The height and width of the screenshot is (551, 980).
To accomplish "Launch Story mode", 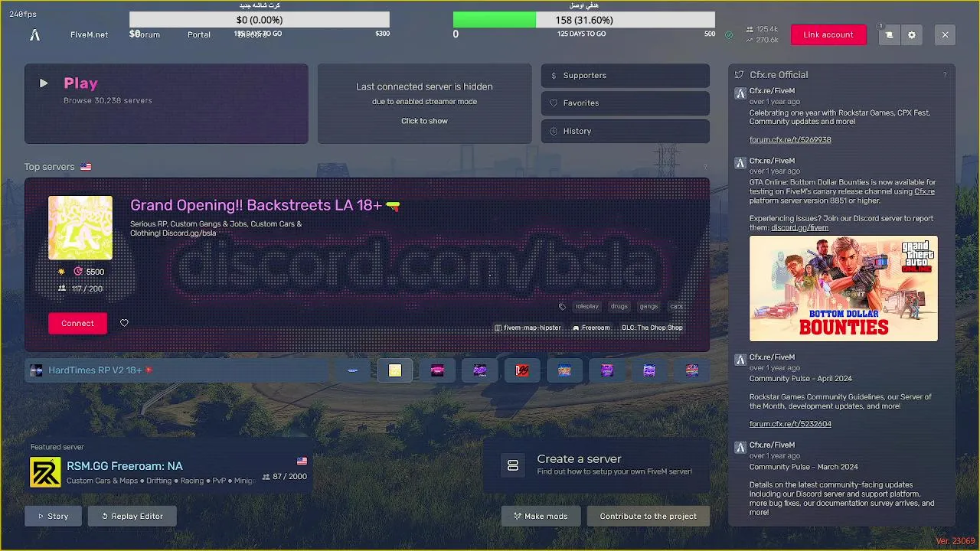I will pos(53,516).
